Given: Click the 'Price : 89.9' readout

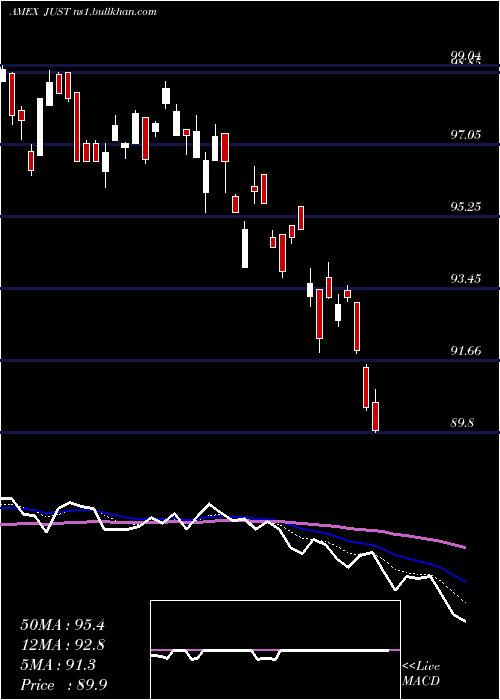Looking at the screenshot, I should (63, 685).
